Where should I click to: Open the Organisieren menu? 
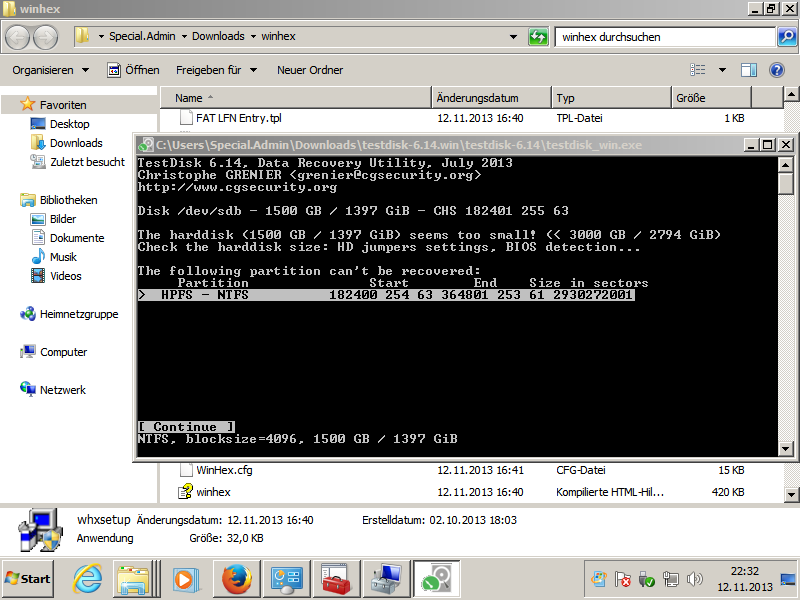(x=51, y=70)
